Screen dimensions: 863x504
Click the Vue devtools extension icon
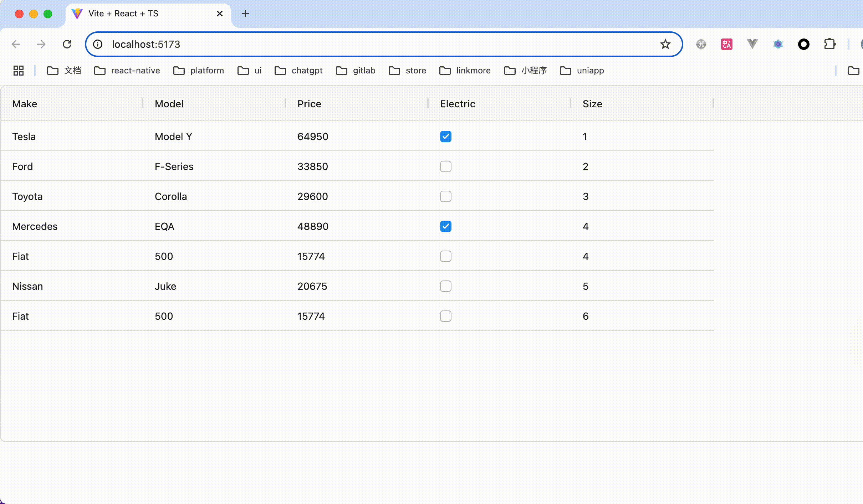tap(752, 44)
